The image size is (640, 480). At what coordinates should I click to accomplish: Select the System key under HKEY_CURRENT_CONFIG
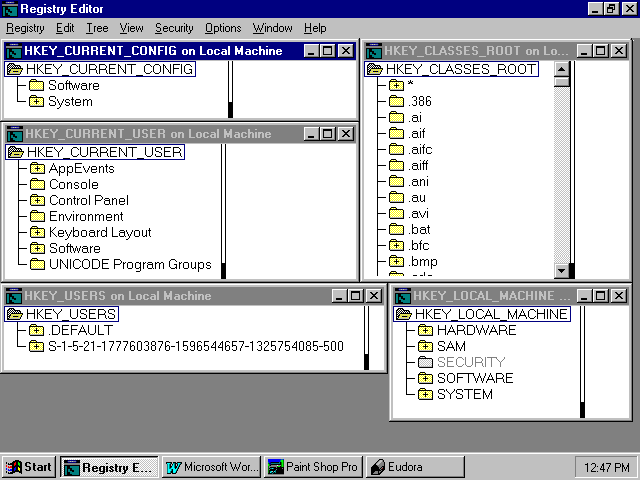[x=70, y=102]
